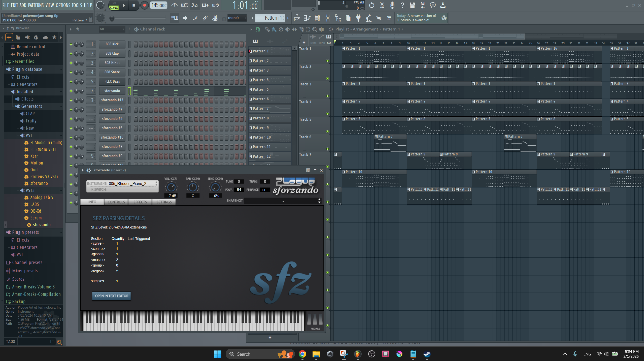
Task: Click the save project floppy icon
Action: pyautogui.click(x=412, y=5)
